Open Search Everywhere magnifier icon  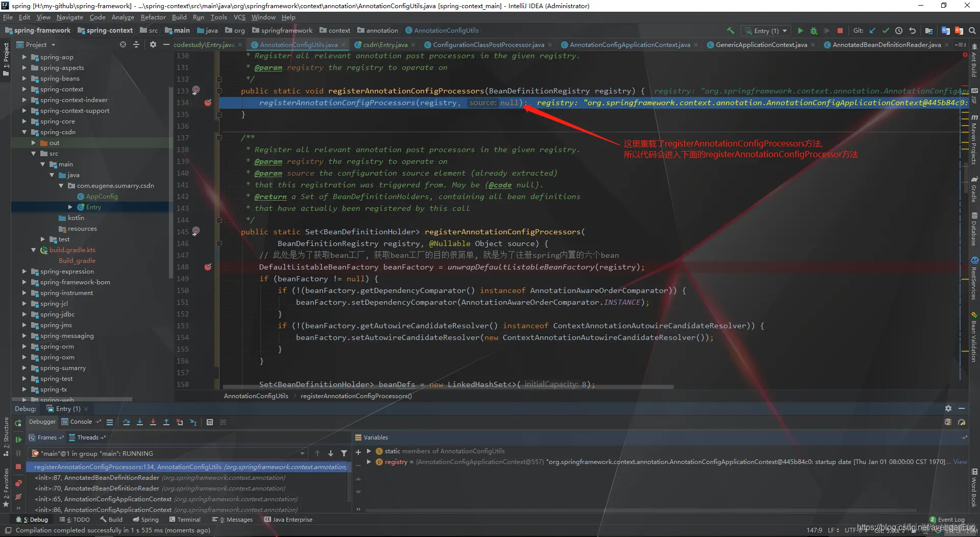pos(972,31)
